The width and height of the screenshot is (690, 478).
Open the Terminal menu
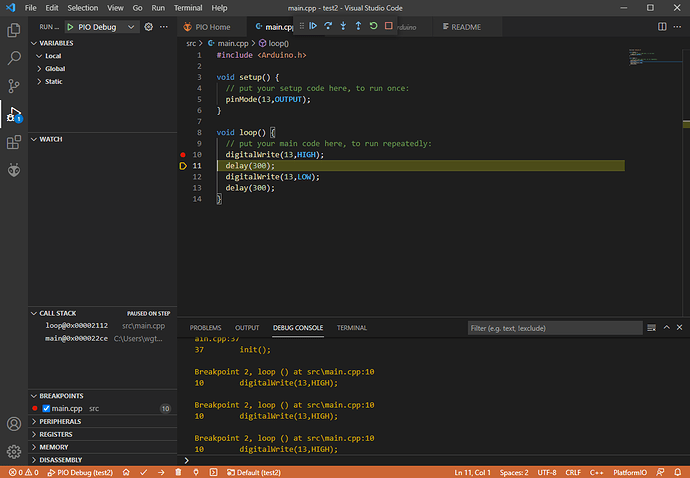tap(187, 7)
